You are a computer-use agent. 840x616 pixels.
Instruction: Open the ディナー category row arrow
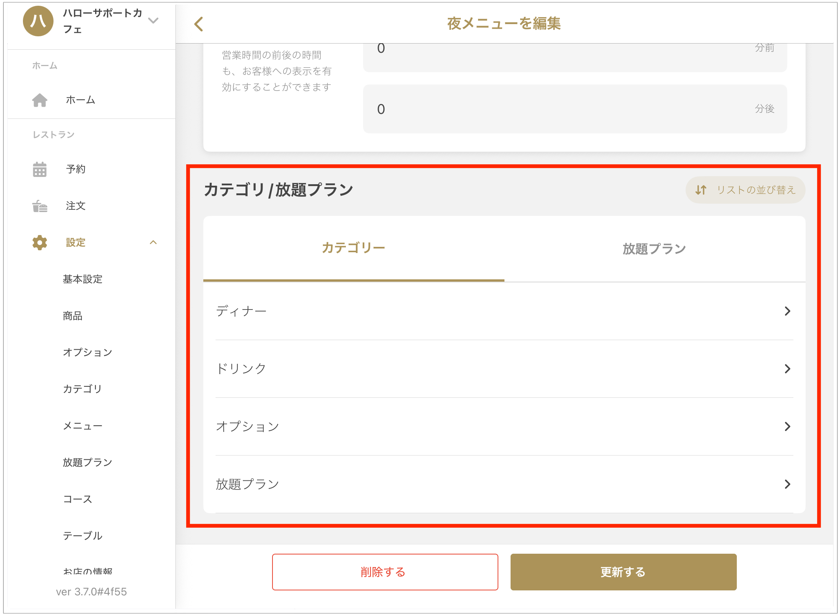(787, 311)
